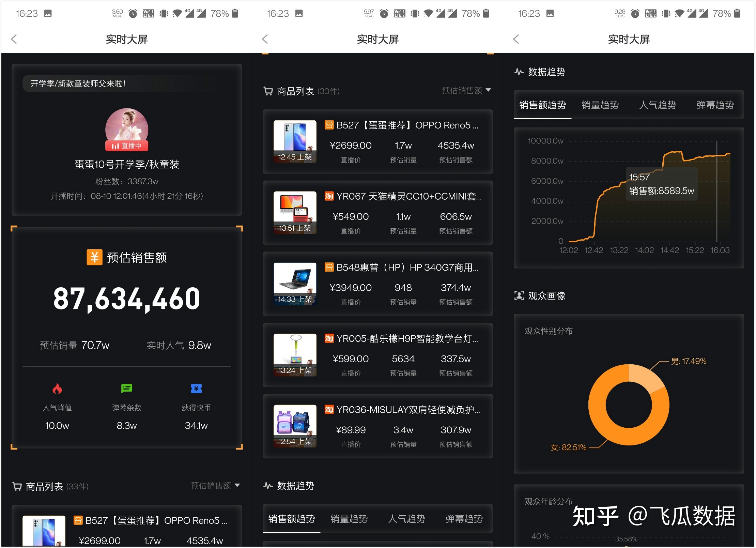Open product title YR005-酷乐檬H9P智能教学台灯
756x548 pixels.
(407, 338)
